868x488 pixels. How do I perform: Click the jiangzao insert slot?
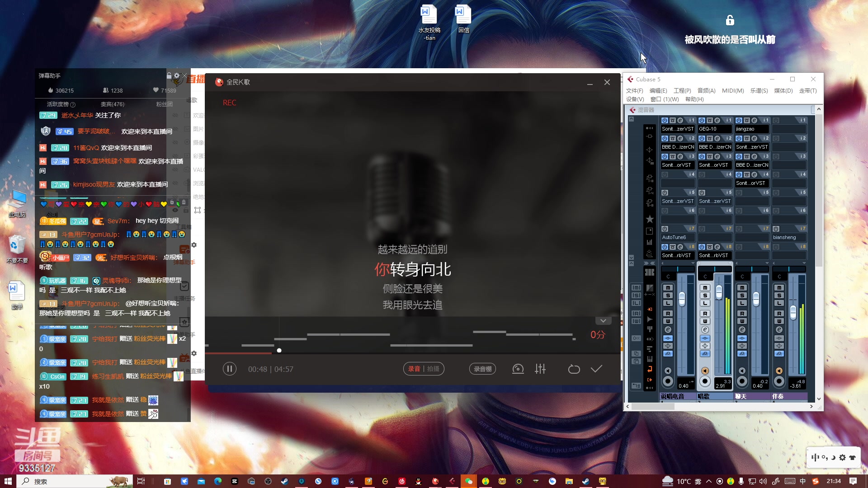(751, 129)
